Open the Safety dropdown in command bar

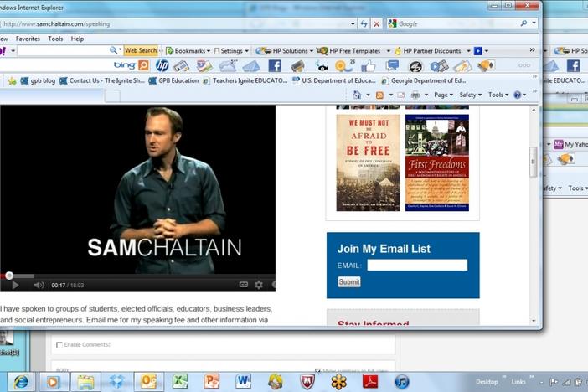(x=470, y=95)
